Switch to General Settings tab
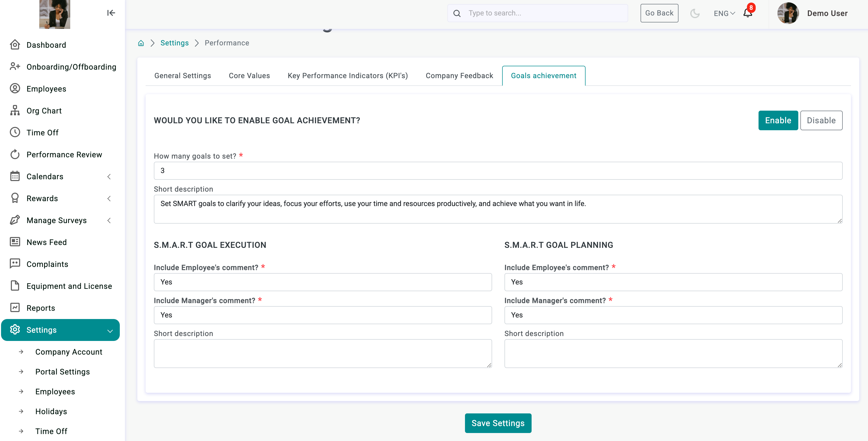The image size is (868, 441). point(183,75)
